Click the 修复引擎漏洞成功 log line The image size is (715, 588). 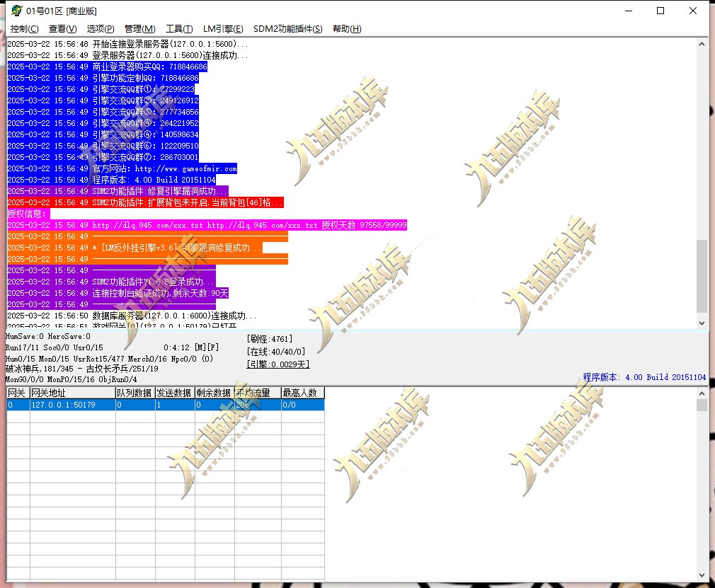[x=118, y=191]
